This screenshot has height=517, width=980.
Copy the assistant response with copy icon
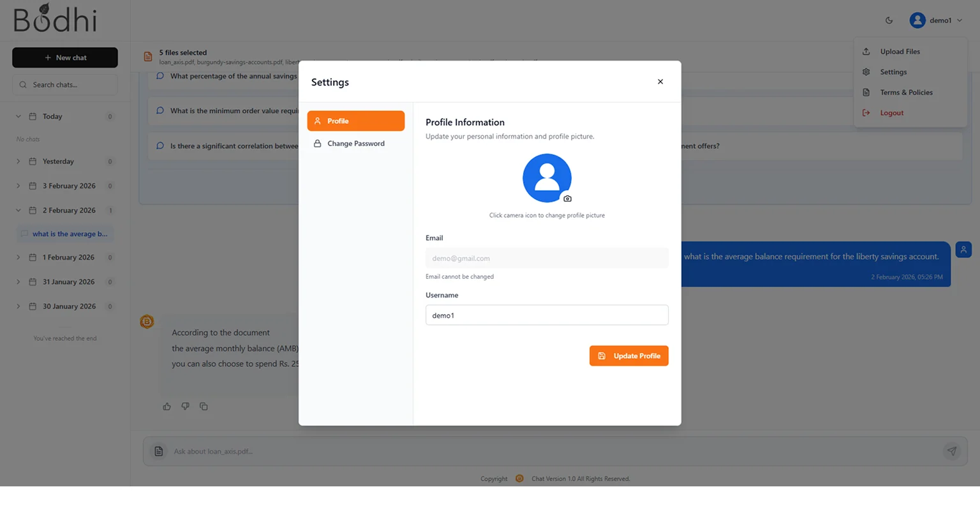[204, 407]
